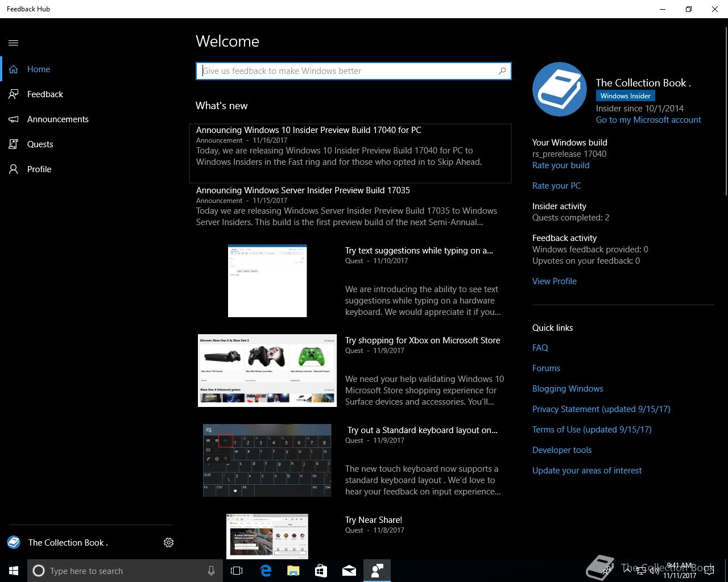
Task: Open Task View from taskbar
Action: 237,571
